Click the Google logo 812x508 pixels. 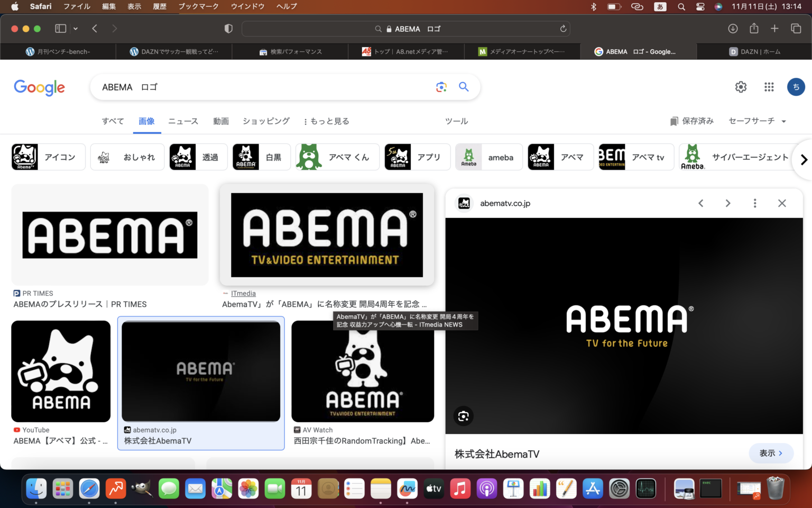(x=40, y=87)
